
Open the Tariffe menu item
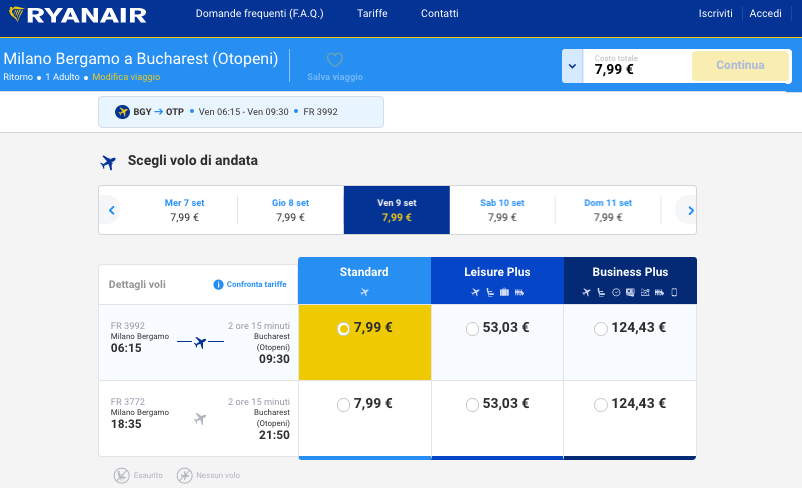372,14
